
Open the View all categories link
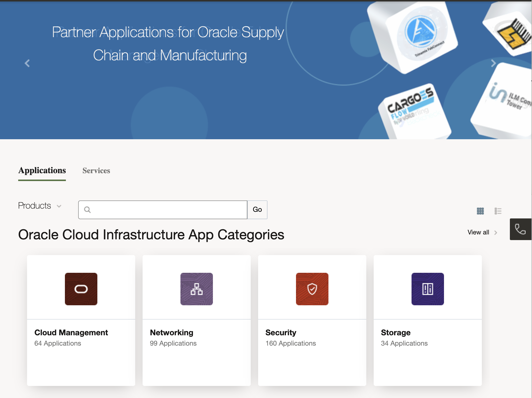[478, 232]
